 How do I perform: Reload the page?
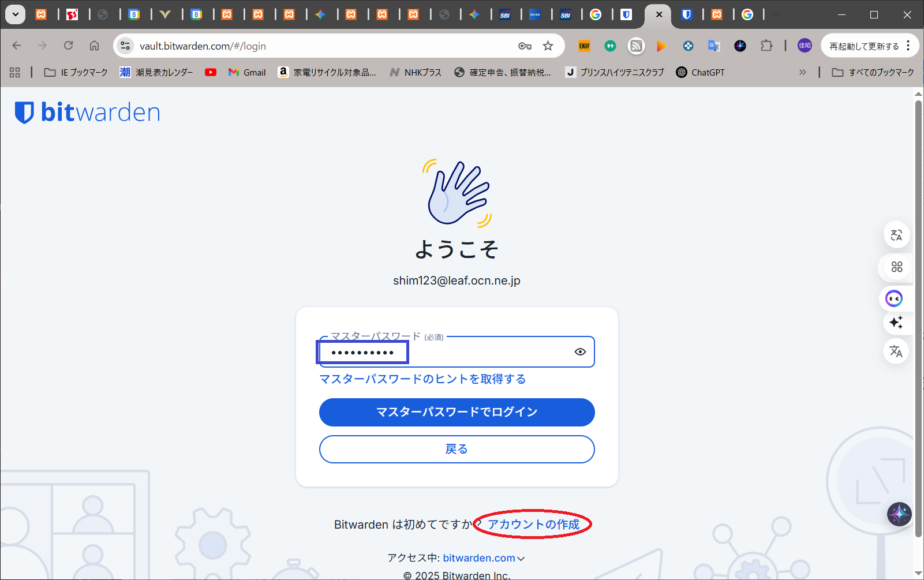click(68, 46)
